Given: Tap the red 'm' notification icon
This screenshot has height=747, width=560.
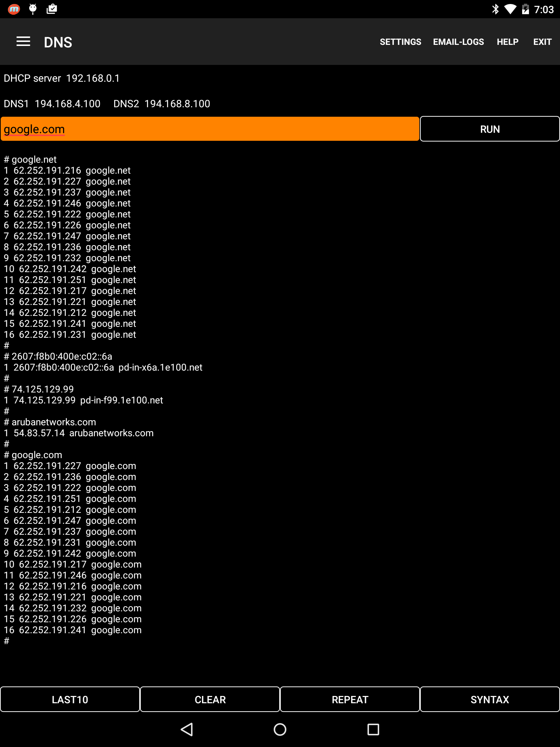Looking at the screenshot, I should coord(14,9).
